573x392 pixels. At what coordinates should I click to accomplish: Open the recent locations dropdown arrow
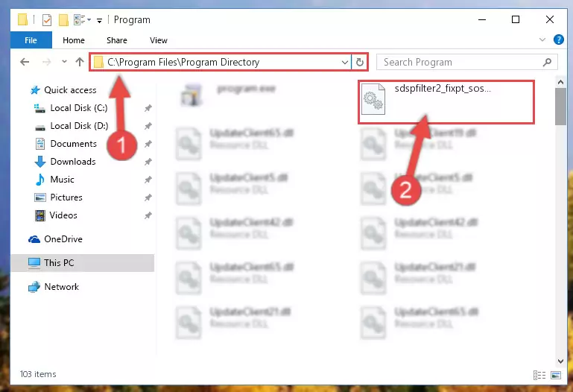(x=64, y=62)
